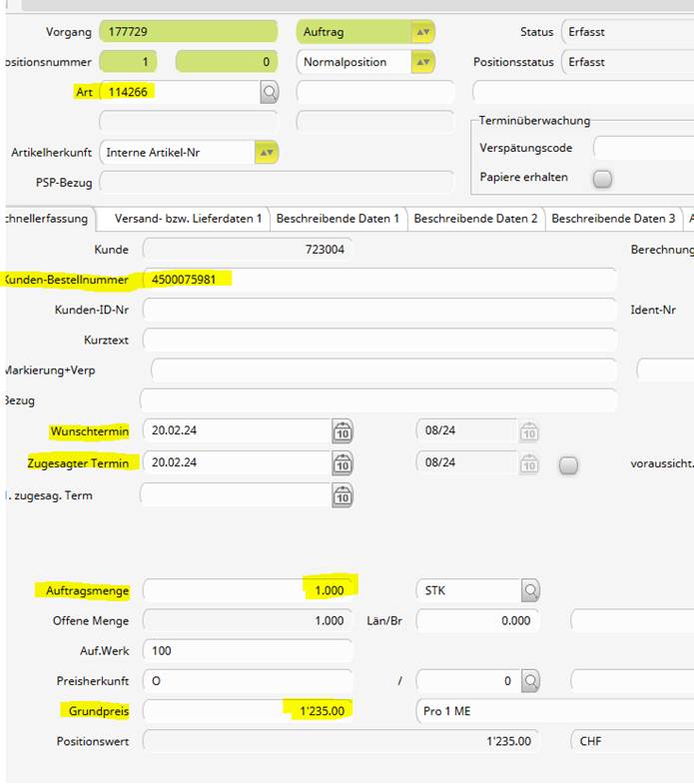Click the empty Kurztext input field
Viewport: 694px width, 784px height.
click(x=379, y=340)
